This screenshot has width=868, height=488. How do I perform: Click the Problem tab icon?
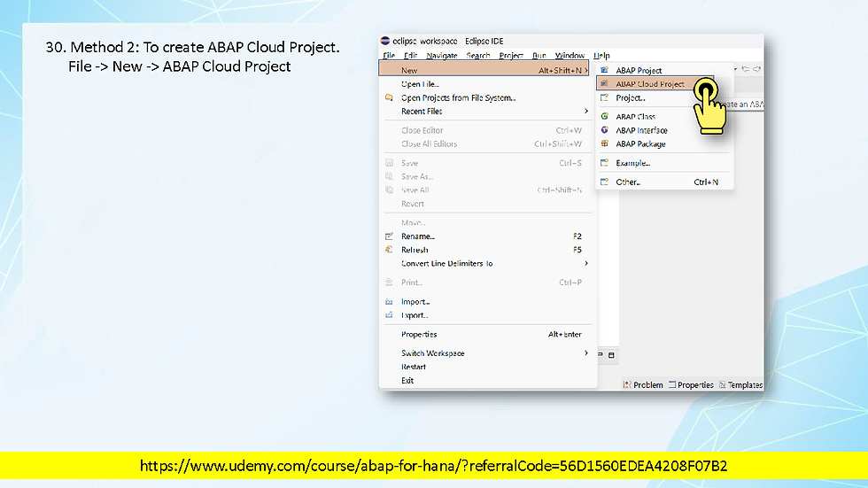click(627, 384)
